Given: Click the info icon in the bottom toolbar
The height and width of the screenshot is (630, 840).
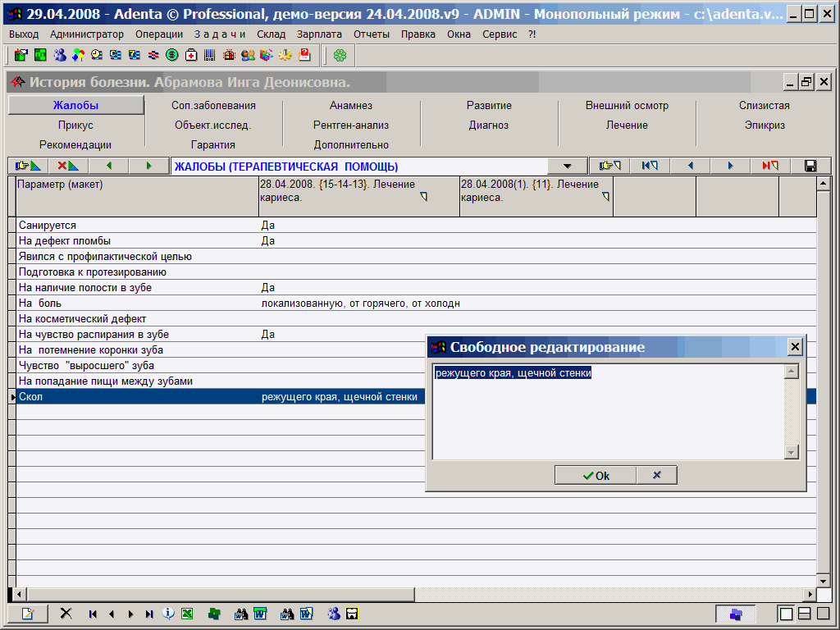Looking at the screenshot, I should pos(168,614).
